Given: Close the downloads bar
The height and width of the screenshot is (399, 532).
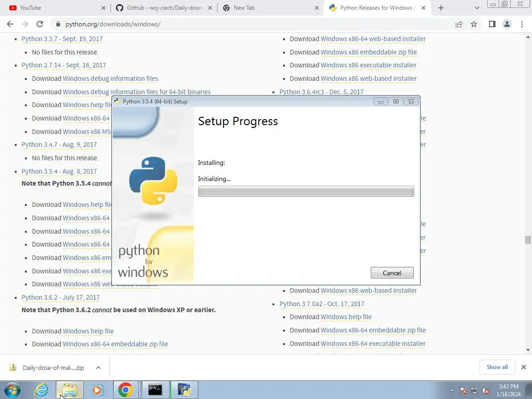Looking at the screenshot, I should (x=524, y=367).
